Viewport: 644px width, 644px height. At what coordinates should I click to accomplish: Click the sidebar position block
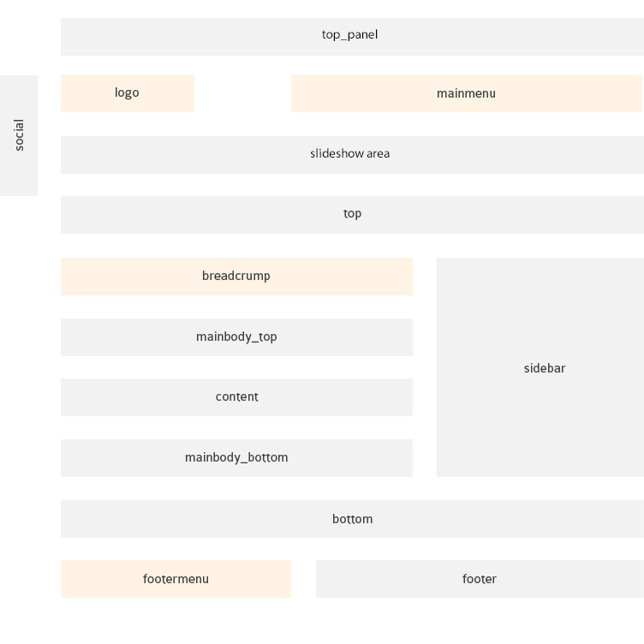tap(540, 367)
